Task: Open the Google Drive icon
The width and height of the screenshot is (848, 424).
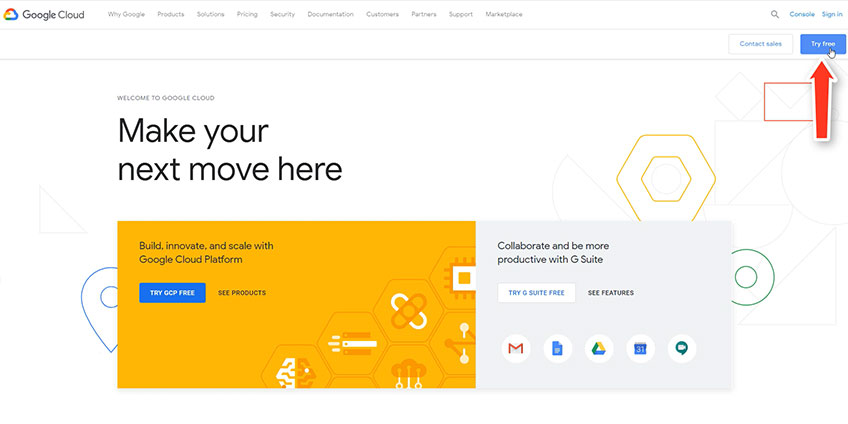Action: coord(599,349)
